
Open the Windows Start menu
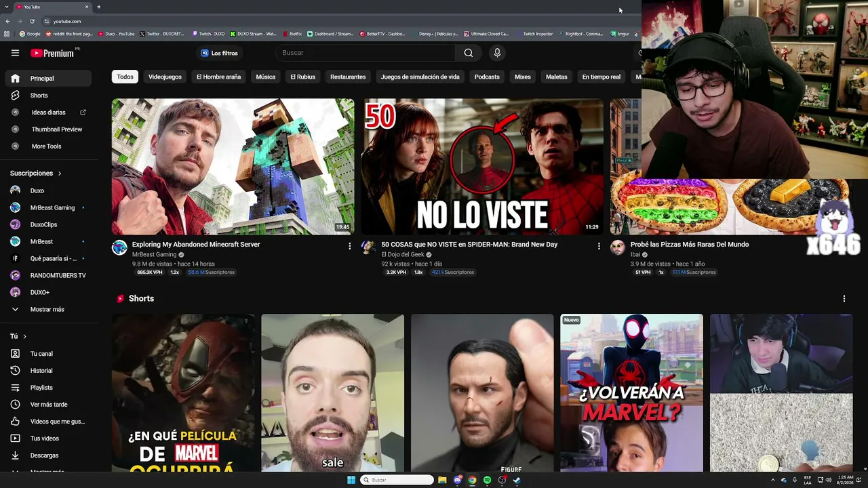coord(351,480)
